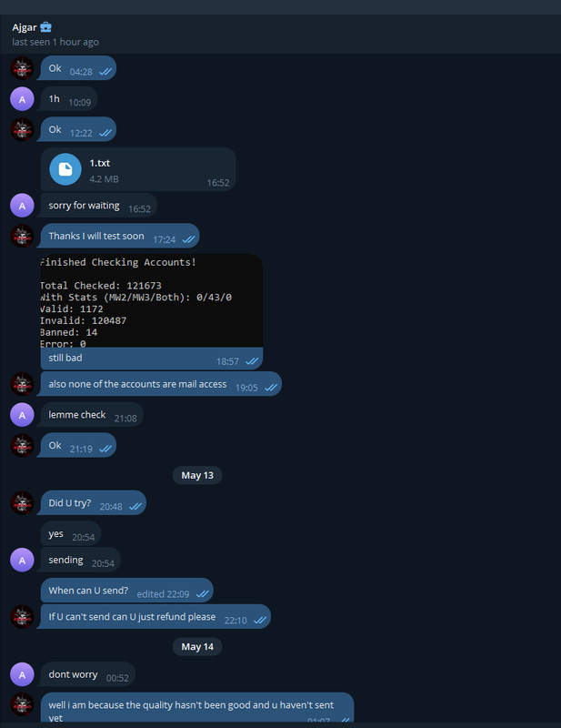Click the briefcase icon next to Ajgar
The height and width of the screenshot is (728, 561).
click(x=46, y=27)
